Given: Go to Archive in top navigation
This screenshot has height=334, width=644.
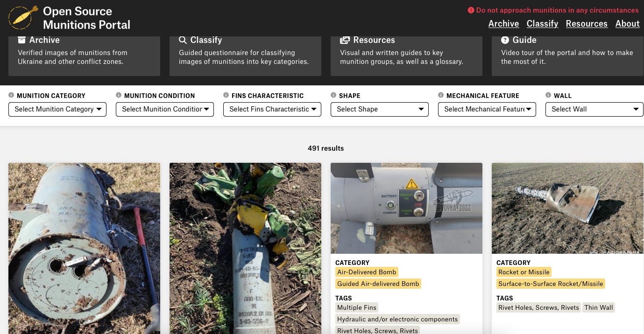Looking at the screenshot, I should click(503, 24).
